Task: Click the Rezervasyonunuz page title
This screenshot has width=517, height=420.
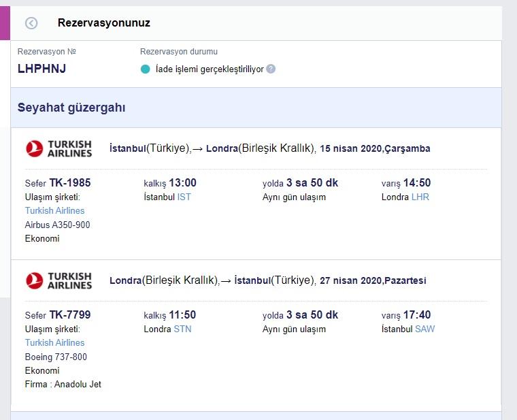Action: coord(104,22)
